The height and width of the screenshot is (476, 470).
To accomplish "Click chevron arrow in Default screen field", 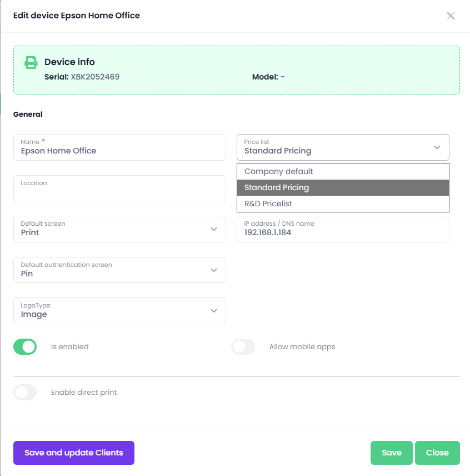I will pyautogui.click(x=214, y=229).
